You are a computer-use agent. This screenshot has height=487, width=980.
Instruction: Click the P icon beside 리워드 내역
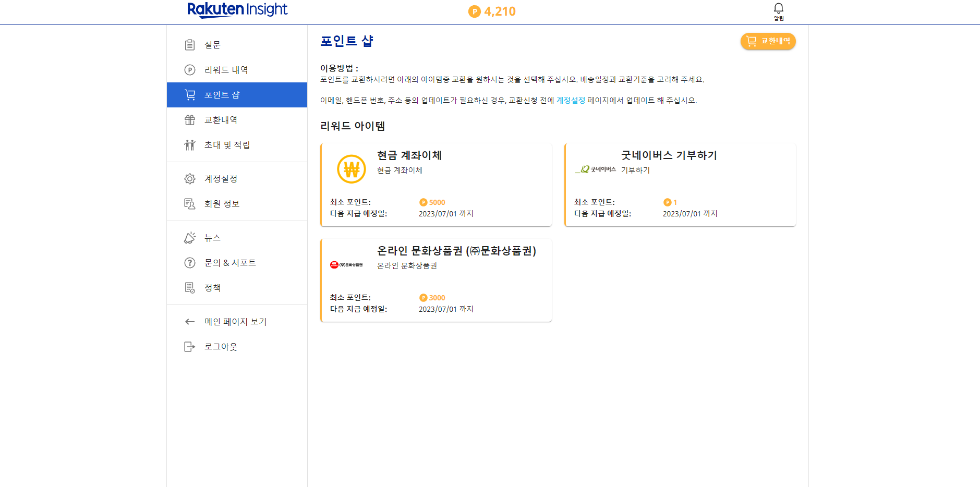click(190, 70)
